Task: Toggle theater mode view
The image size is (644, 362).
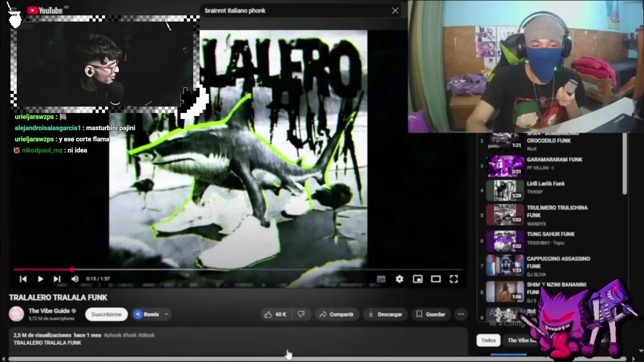Action: (x=436, y=279)
